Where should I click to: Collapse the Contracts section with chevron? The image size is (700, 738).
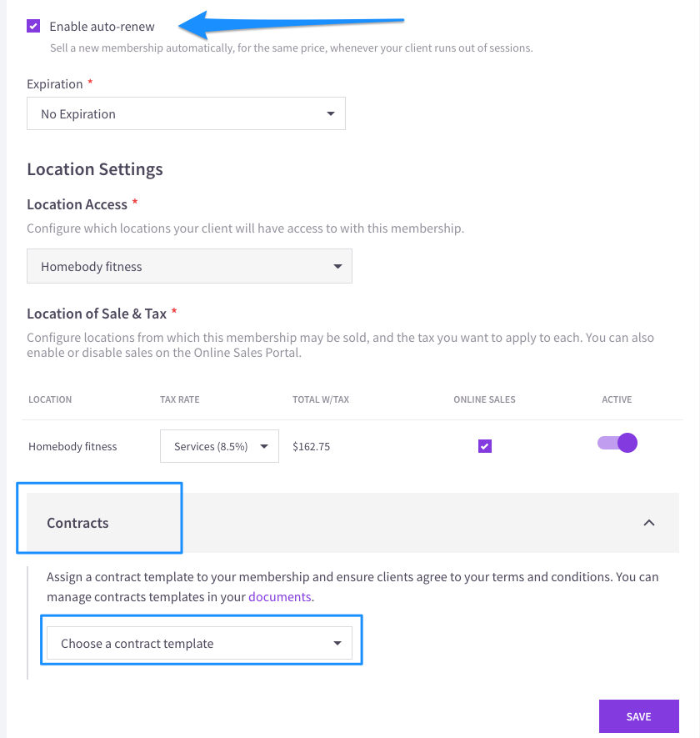click(x=648, y=523)
